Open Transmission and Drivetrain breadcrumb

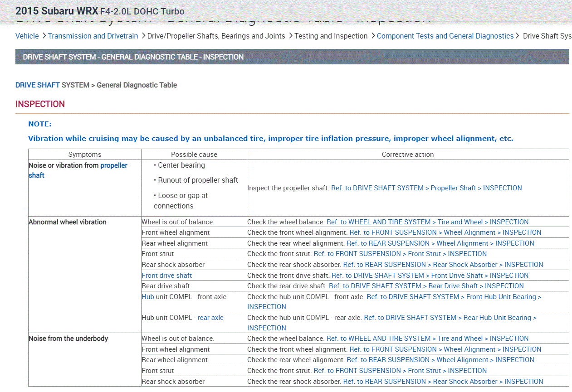(x=93, y=36)
